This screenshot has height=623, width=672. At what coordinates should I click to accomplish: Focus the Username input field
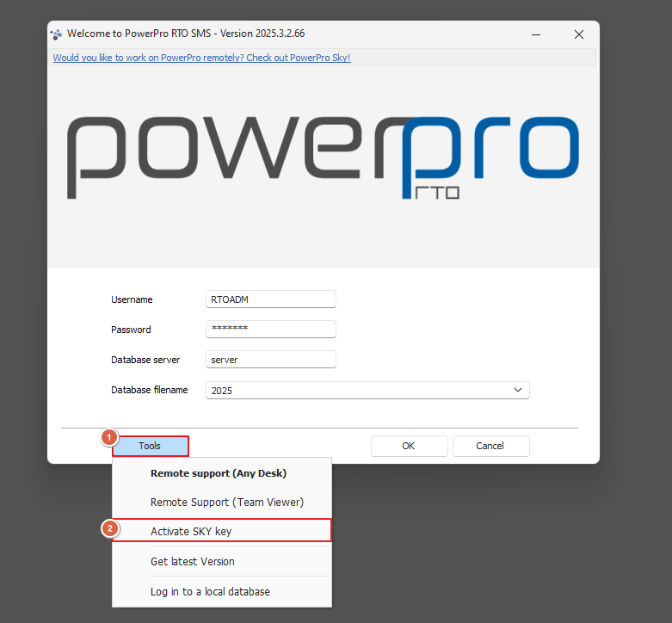[x=271, y=299]
